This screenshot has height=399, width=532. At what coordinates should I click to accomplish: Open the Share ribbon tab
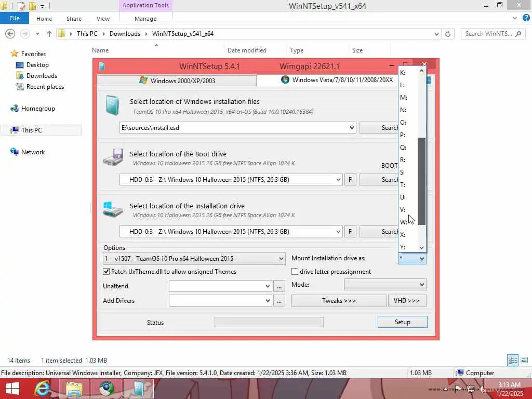pyautogui.click(x=74, y=19)
